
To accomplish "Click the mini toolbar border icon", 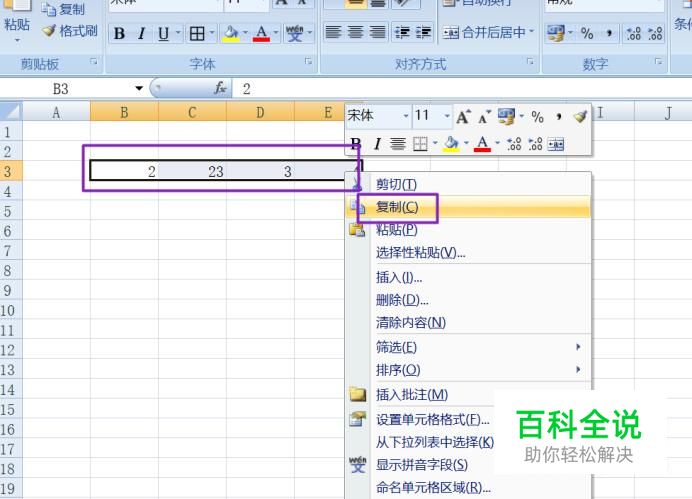I will click(x=420, y=144).
